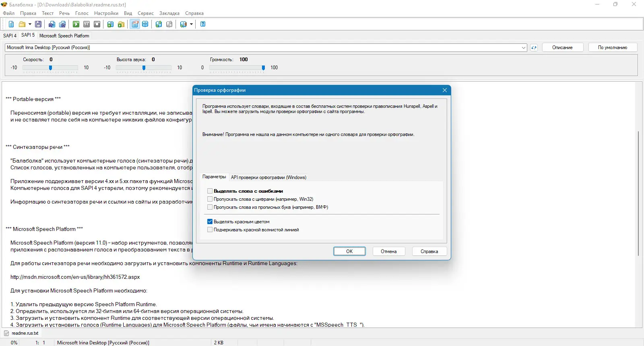Switch to the SAPI 4 tab
644x346 pixels.
pyautogui.click(x=10, y=36)
